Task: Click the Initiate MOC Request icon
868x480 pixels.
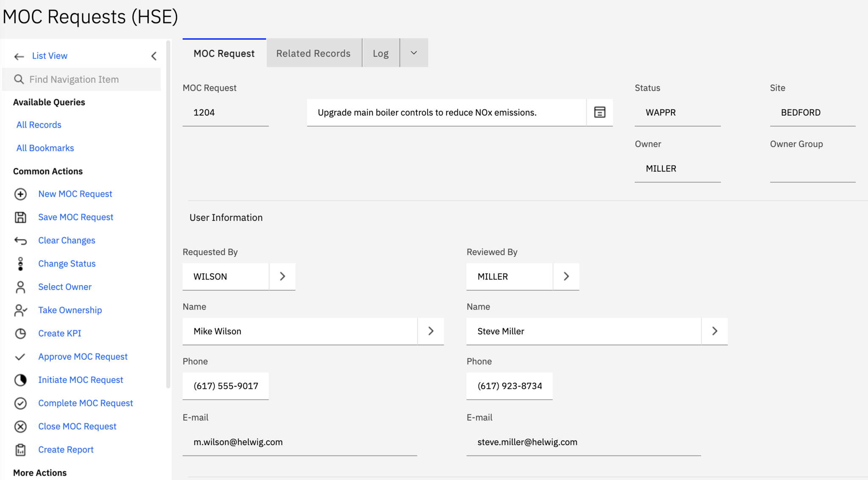Action: point(20,380)
